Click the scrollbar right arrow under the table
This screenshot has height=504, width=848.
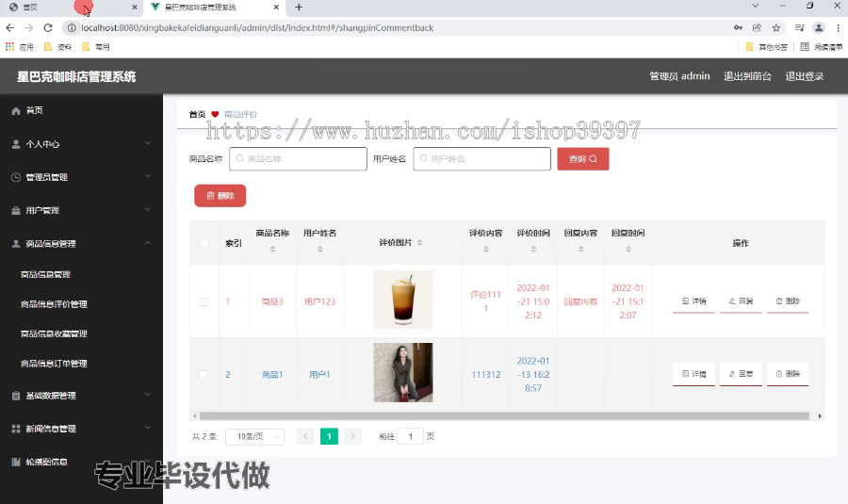click(820, 415)
